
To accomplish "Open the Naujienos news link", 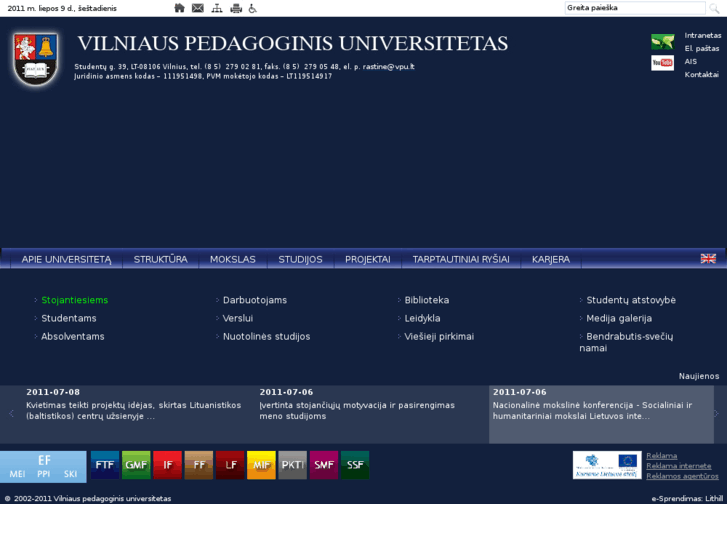I will coord(699,376).
